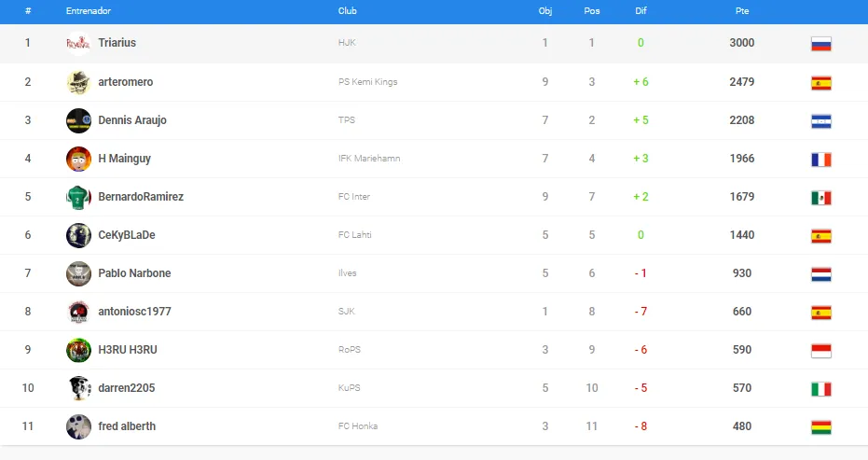Open manager Triarius's profile
The width and height of the screenshot is (868, 460).
click(x=117, y=43)
